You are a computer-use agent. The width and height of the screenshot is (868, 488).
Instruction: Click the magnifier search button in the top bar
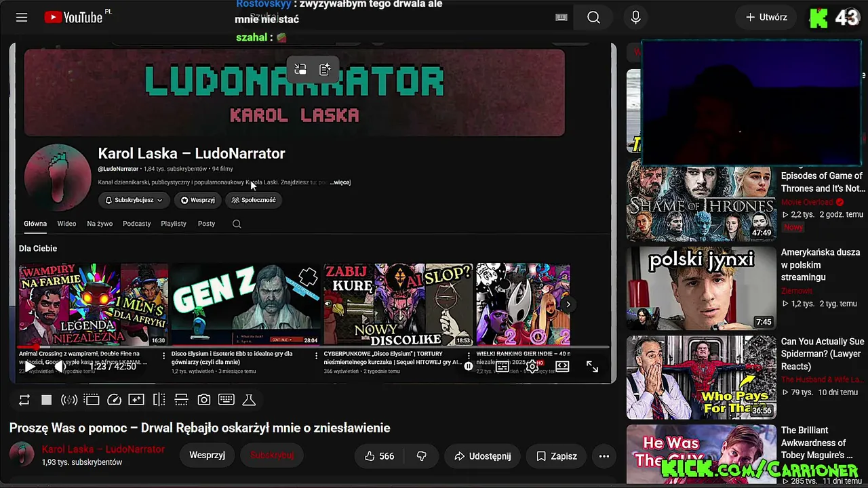(x=593, y=18)
